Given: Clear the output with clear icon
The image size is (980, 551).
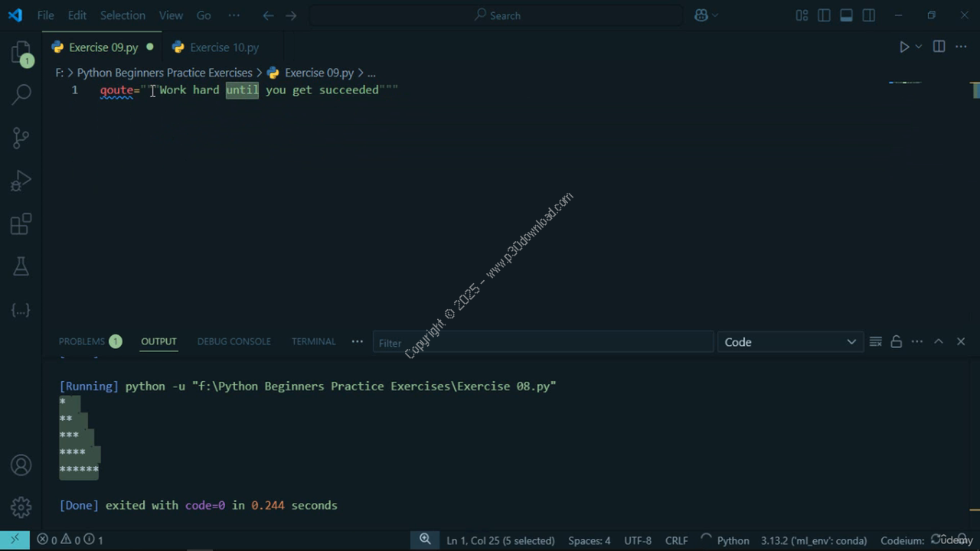Looking at the screenshot, I should 876,342.
